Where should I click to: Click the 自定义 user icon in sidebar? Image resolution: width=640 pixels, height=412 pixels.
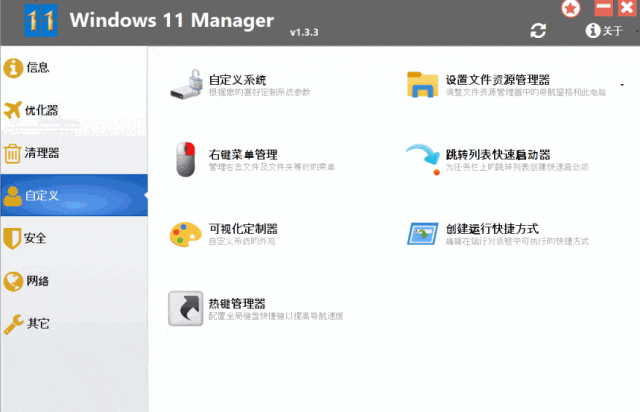point(13,196)
